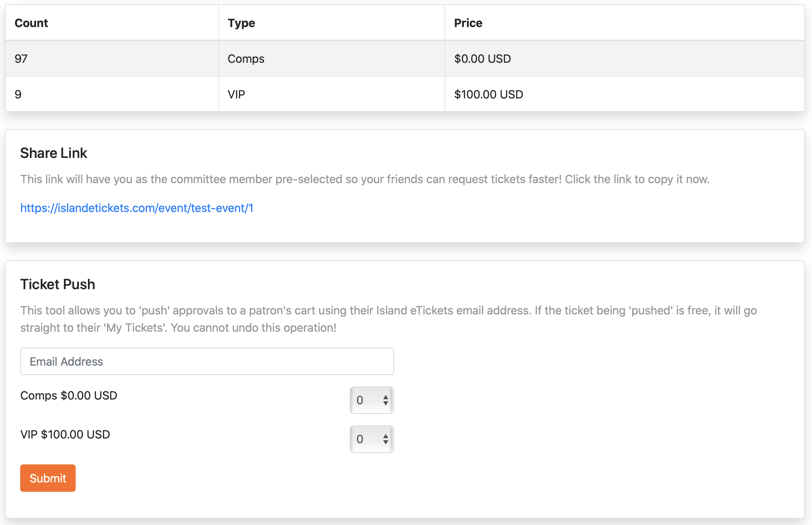Image resolution: width=812 pixels, height=525 pixels.
Task: Click the Ticket Push heading
Action: (x=58, y=284)
